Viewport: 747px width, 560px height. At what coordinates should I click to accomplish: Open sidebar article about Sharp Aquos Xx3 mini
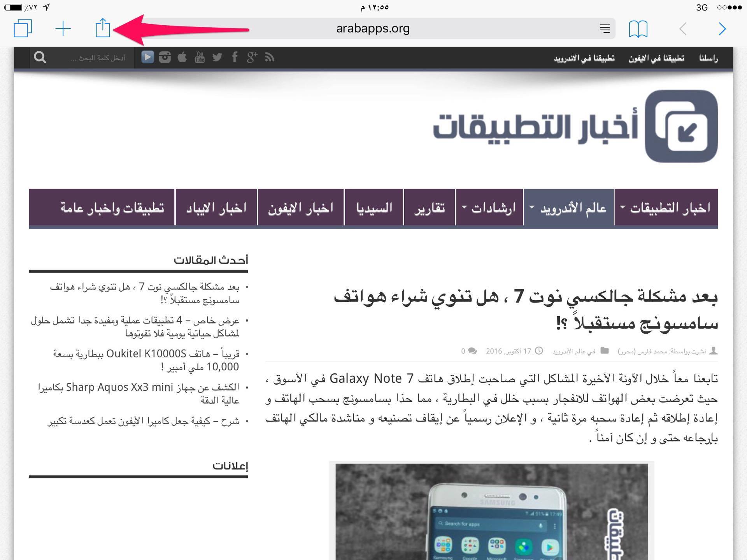(x=139, y=394)
